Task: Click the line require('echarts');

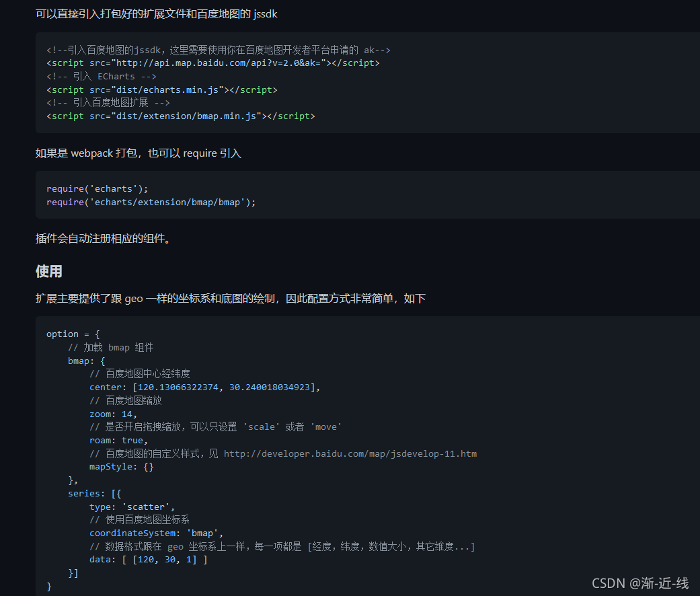Action: [97, 189]
